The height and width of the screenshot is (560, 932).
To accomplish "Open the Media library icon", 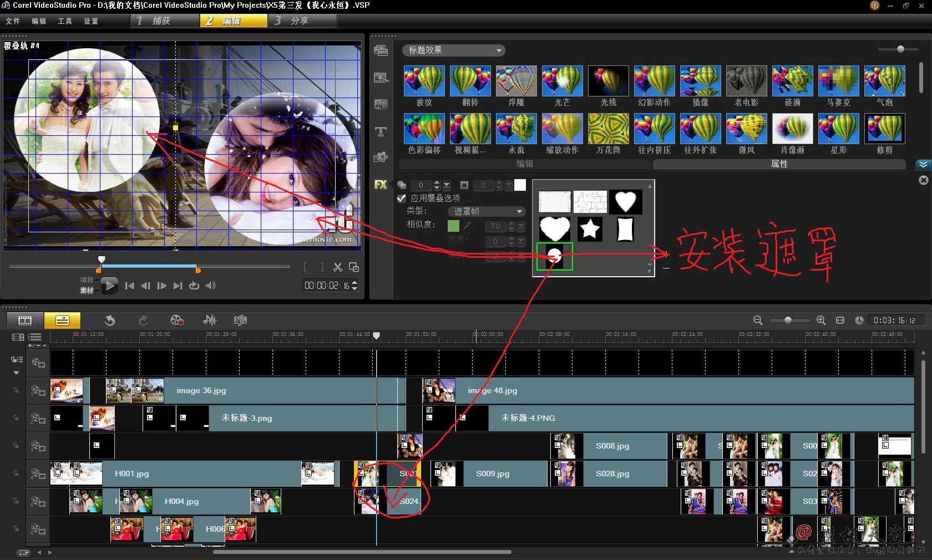I will coord(381,50).
